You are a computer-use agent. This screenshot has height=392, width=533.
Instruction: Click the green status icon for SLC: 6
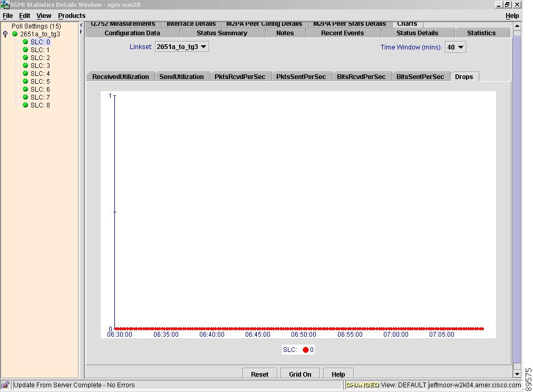[x=25, y=89]
